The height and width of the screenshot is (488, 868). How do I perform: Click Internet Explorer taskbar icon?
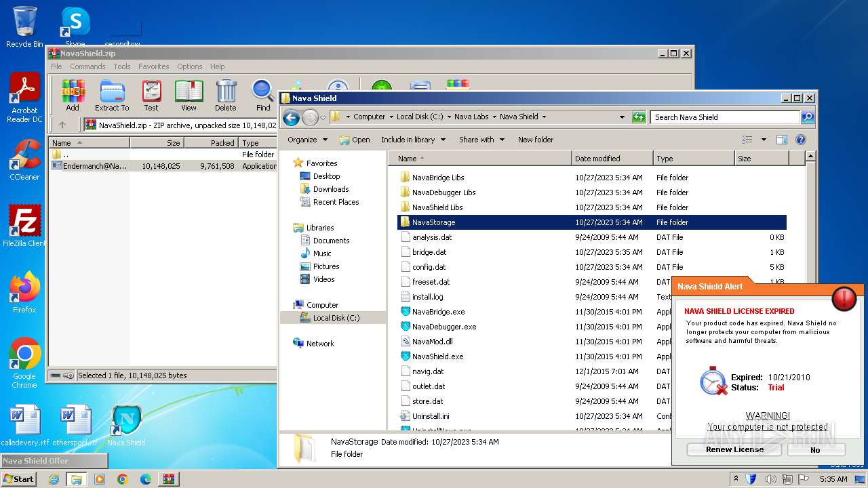click(x=54, y=479)
